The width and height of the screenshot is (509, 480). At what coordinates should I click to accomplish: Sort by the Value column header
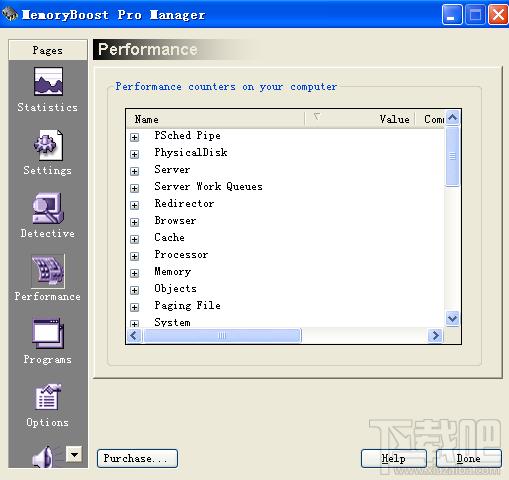[x=360, y=119]
